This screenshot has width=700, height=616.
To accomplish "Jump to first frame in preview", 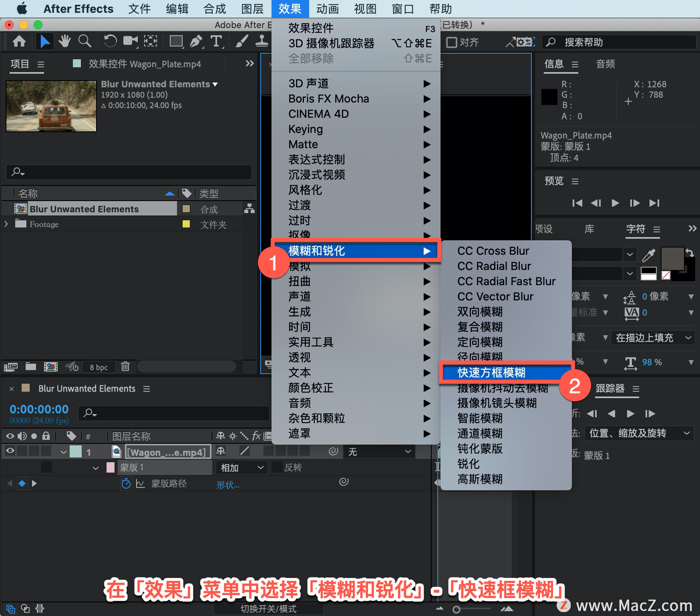I will point(577,203).
